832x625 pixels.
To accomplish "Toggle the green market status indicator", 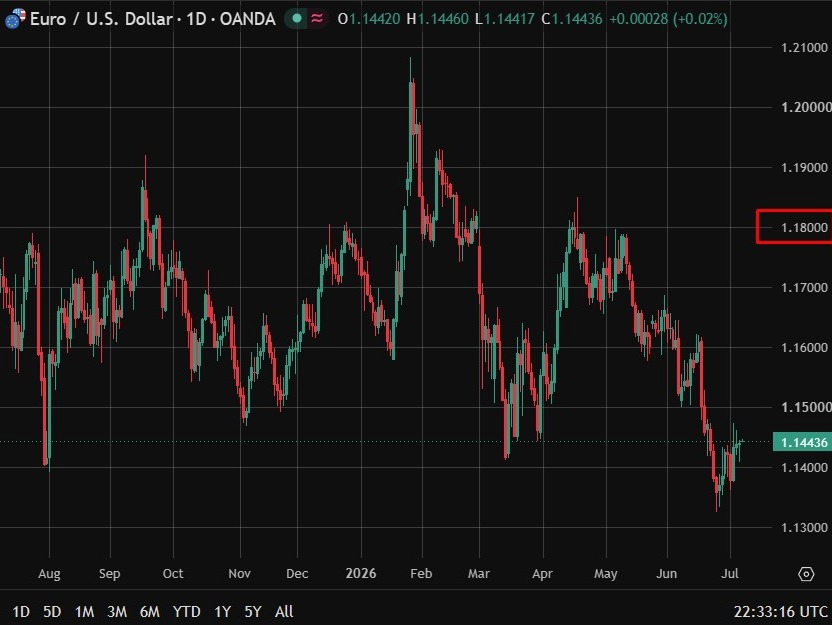I will click(297, 19).
